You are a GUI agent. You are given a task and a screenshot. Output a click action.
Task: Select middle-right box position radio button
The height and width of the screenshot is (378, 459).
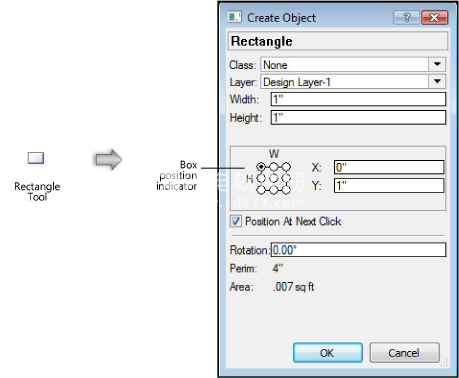point(286,178)
